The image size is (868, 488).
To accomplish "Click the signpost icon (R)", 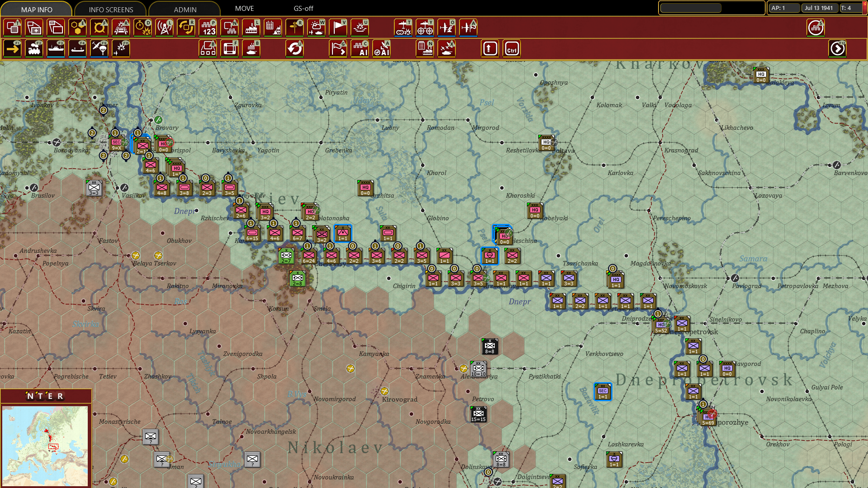I will click(295, 28).
